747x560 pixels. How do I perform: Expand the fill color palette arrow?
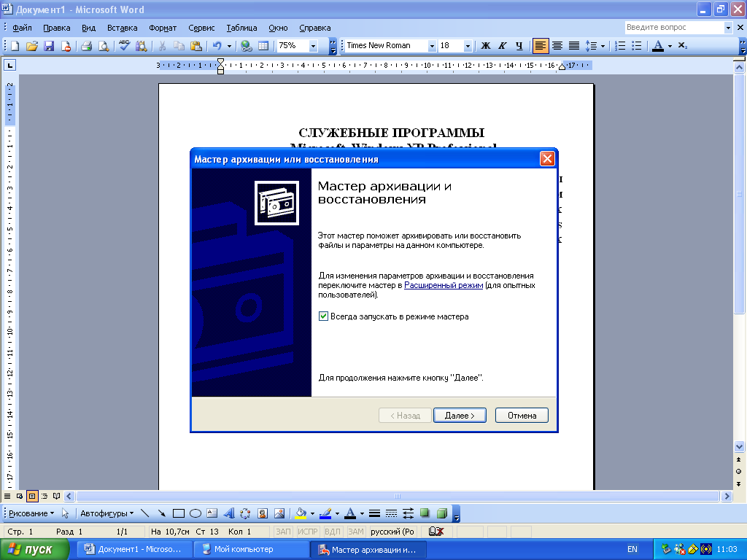pos(312,513)
